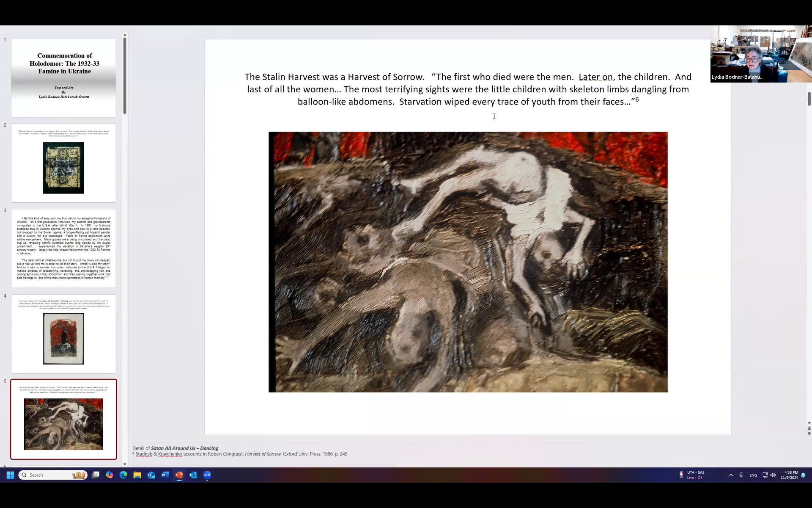Toggle the microphone tray icon

[741, 475]
